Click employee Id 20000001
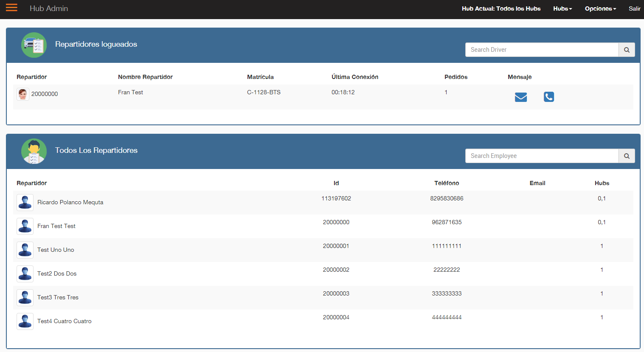 click(x=336, y=246)
